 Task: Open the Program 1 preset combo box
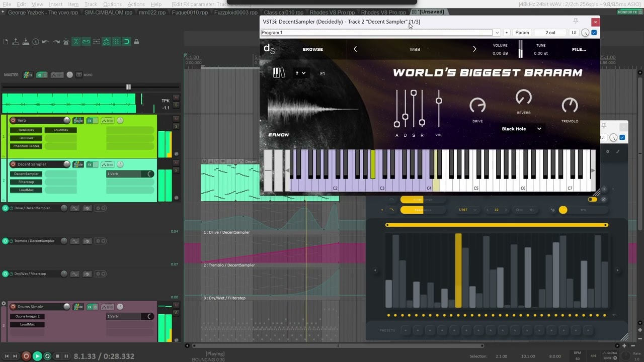[380, 33]
